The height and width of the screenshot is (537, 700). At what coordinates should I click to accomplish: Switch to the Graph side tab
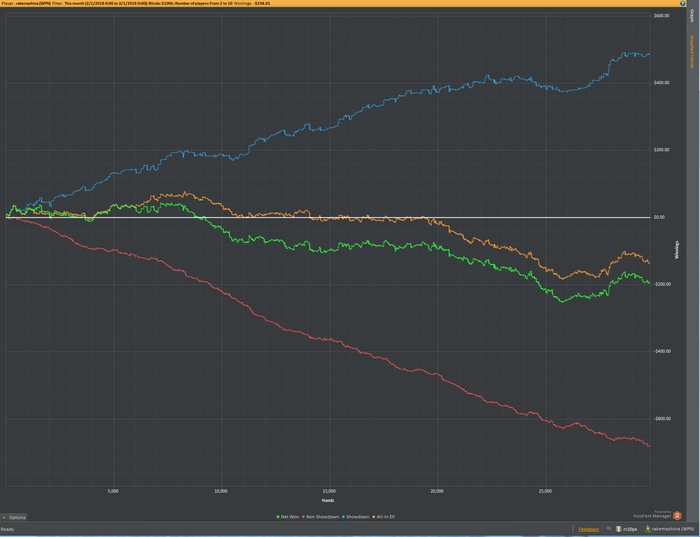(x=692, y=16)
